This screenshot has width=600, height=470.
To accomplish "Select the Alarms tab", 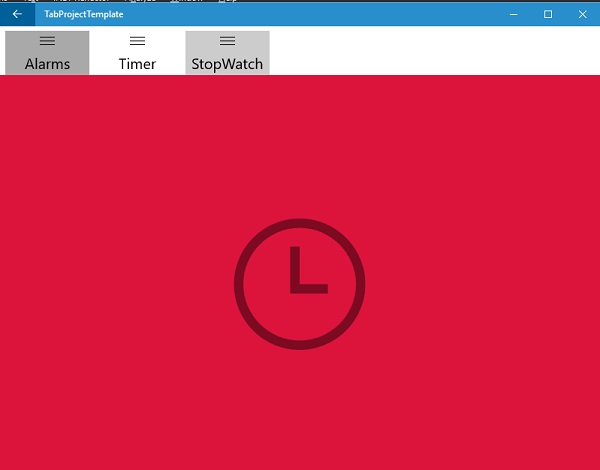I will (47, 53).
